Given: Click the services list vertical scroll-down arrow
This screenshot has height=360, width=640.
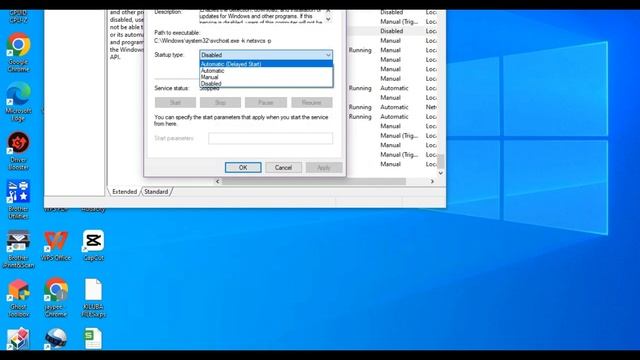Looking at the screenshot, I should 441,173.
